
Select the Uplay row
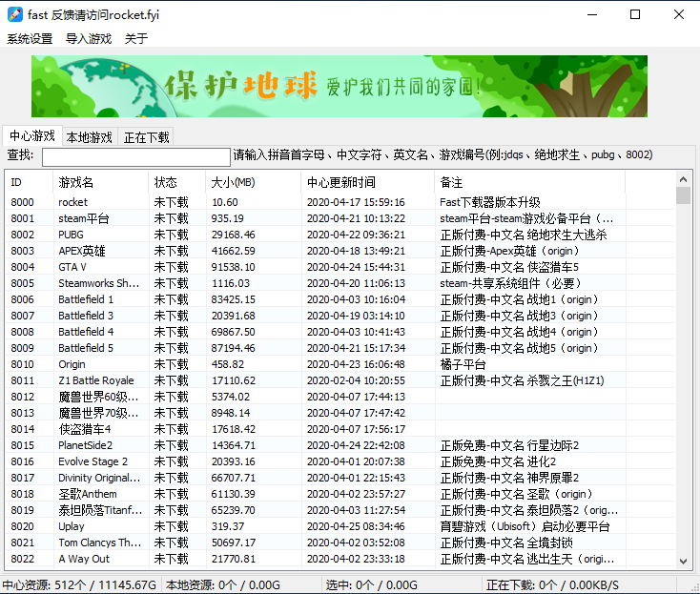click(x=340, y=526)
